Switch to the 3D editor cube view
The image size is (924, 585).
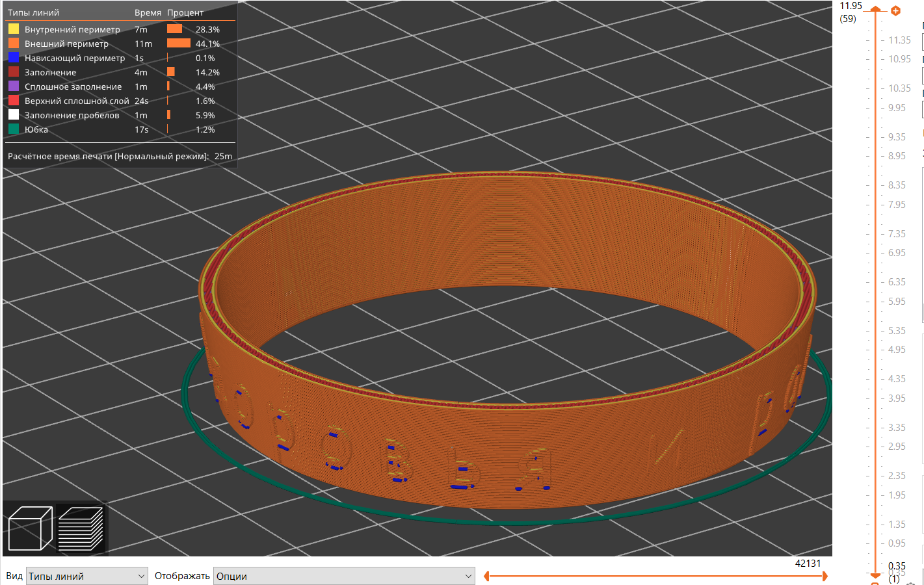(30, 528)
